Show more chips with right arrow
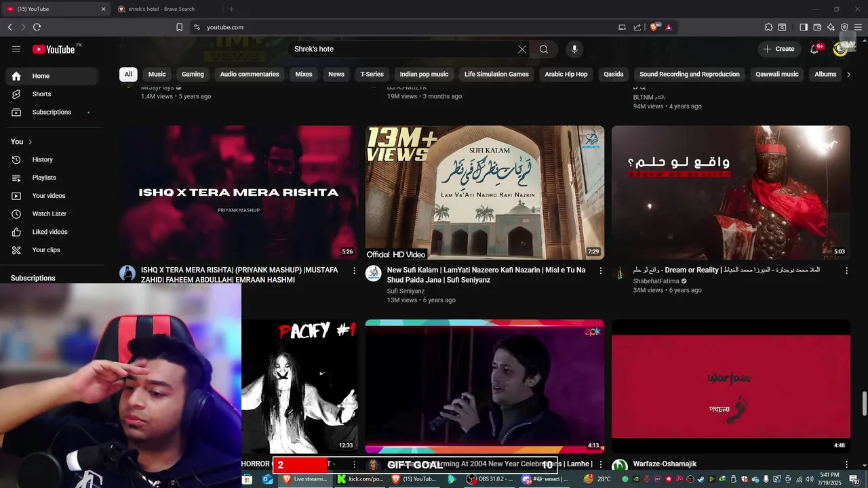This screenshot has width=868, height=488. [x=848, y=75]
